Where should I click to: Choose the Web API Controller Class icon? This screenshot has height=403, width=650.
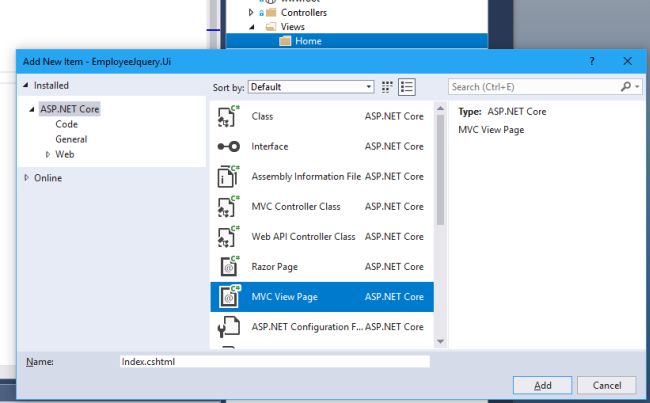228,236
